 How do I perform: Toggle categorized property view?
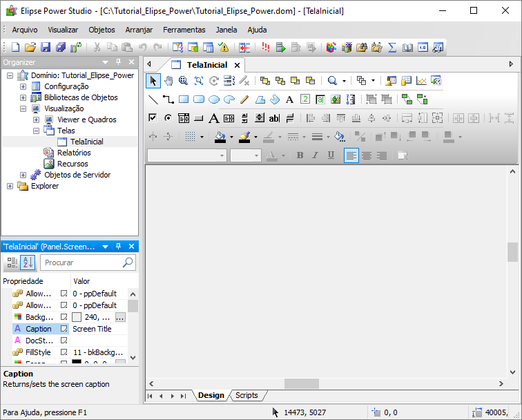click(x=12, y=262)
